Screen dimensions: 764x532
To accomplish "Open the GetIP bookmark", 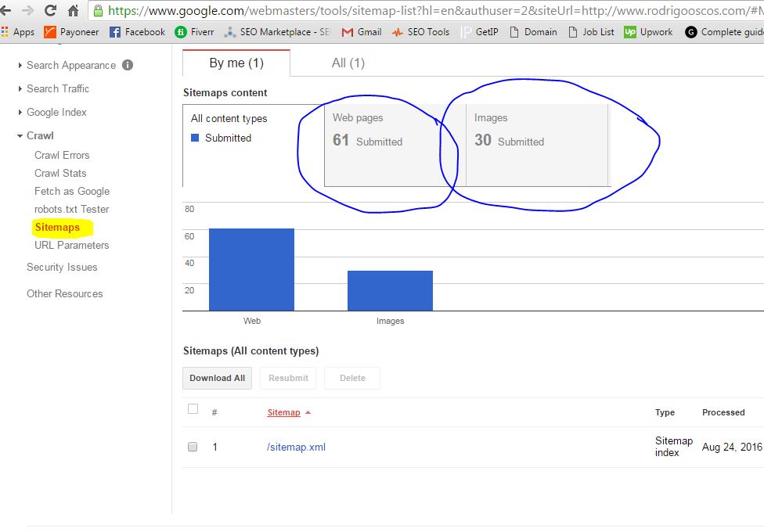I will (x=479, y=32).
